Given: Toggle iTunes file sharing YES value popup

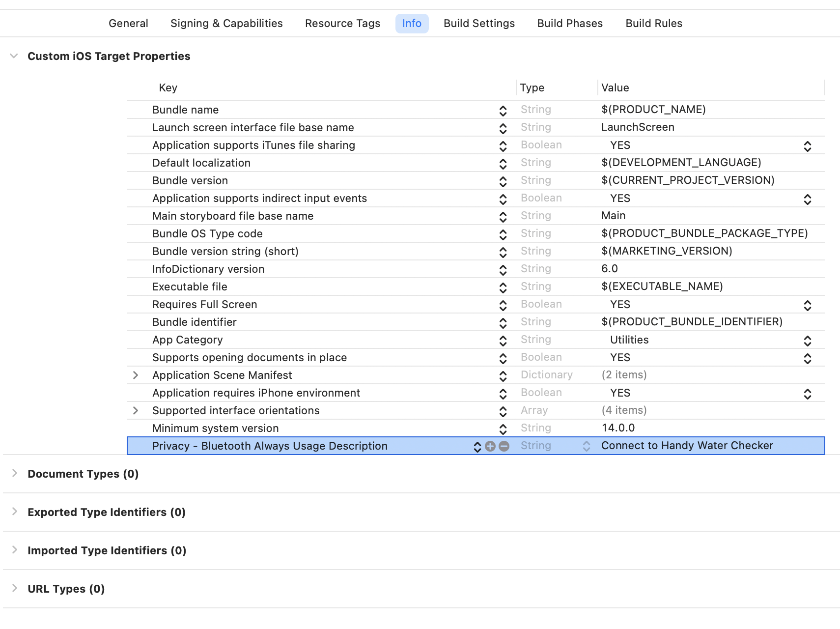Looking at the screenshot, I should tap(807, 146).
